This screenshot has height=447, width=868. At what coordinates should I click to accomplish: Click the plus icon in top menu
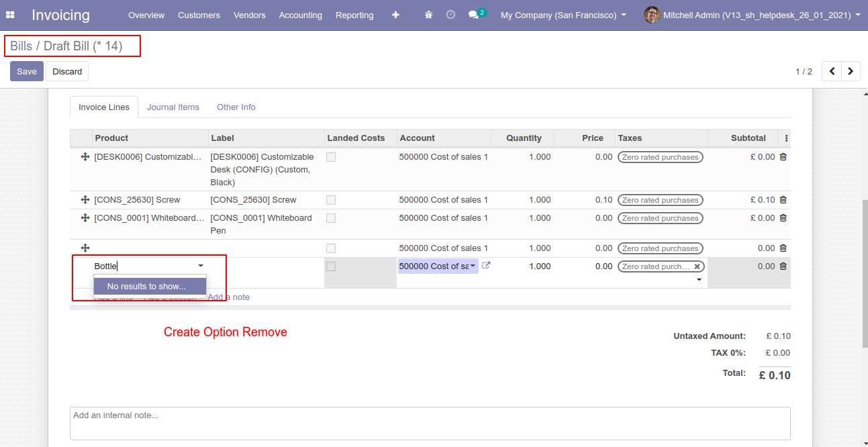point(395,15)
